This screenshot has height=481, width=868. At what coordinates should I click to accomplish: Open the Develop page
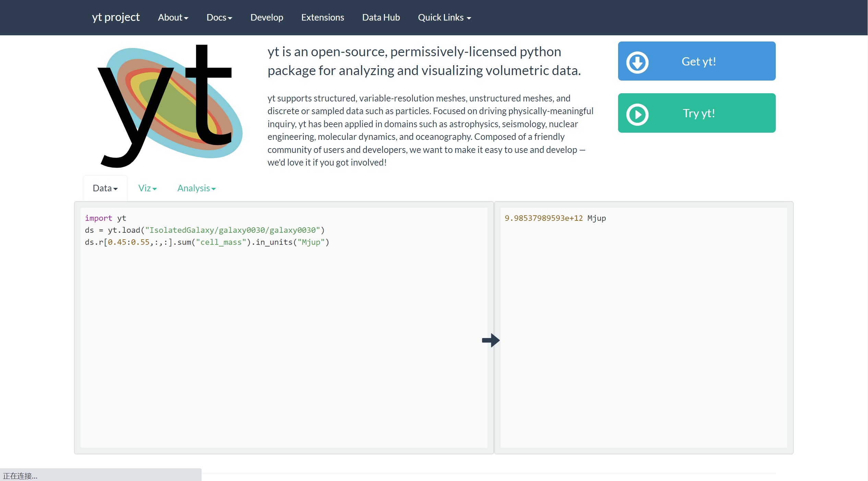point(267,17)
